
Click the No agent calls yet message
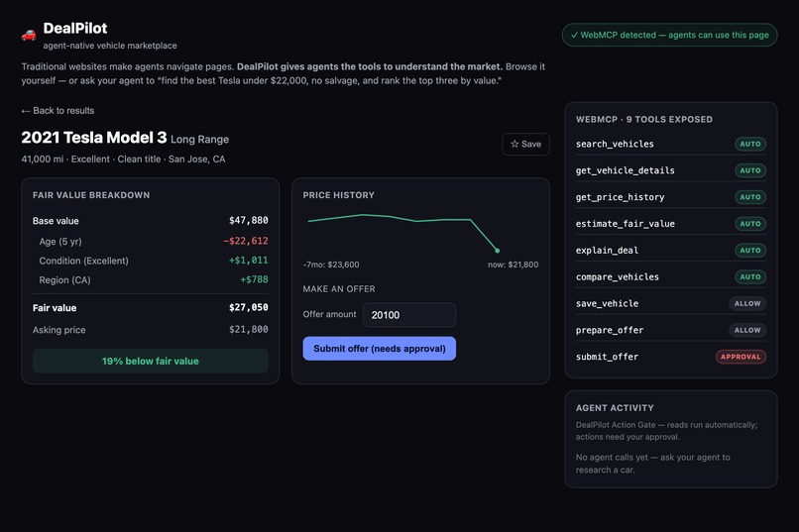point(652,464)
